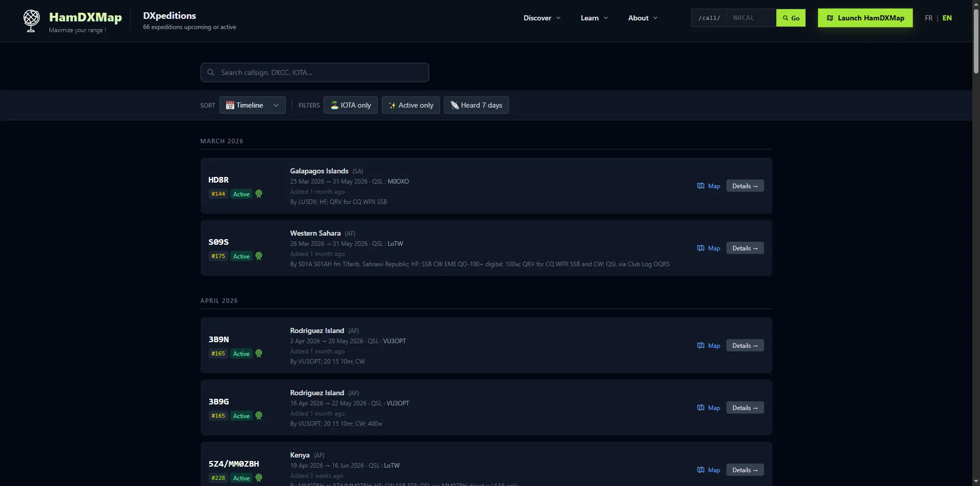Click the Map icon in the 3B9G row

pyautogui.click(x=701, y=407)
